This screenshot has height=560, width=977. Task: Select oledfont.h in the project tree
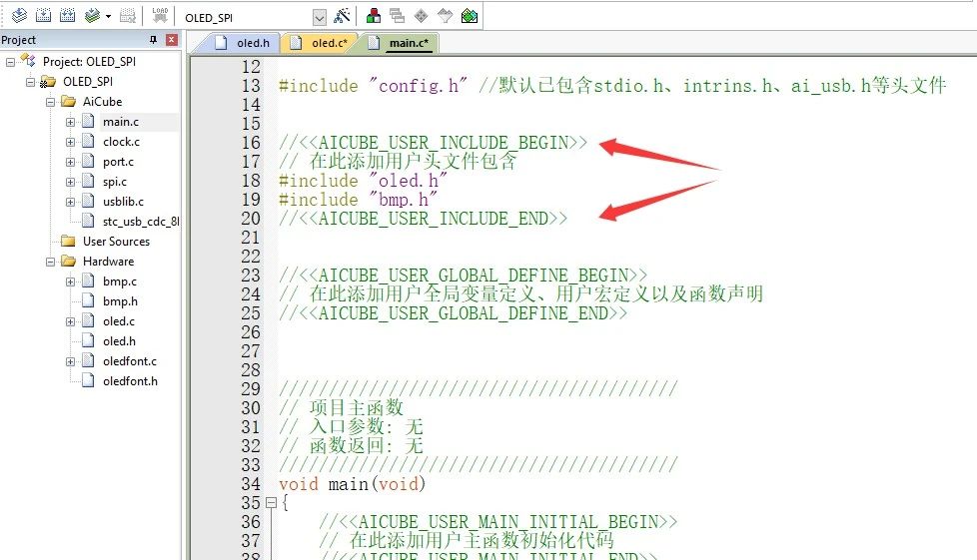[x=130, y=380]
